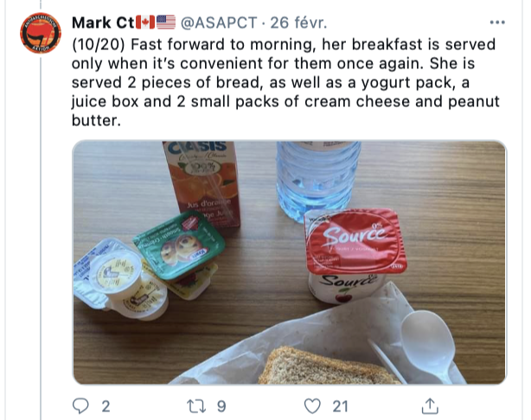Click the American flag emoji in name
The width and height of the screenshot is (531, 420).
(166, 22)
